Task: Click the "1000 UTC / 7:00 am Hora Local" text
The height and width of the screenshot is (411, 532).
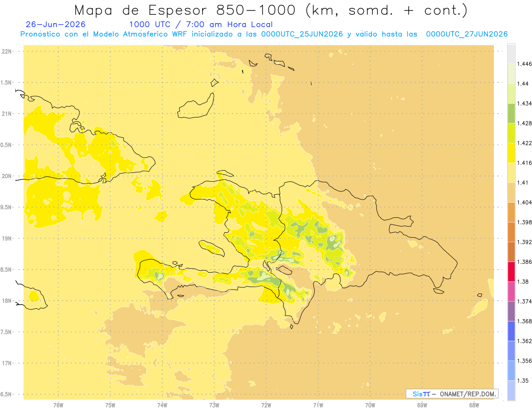Action: pos(201,24)
